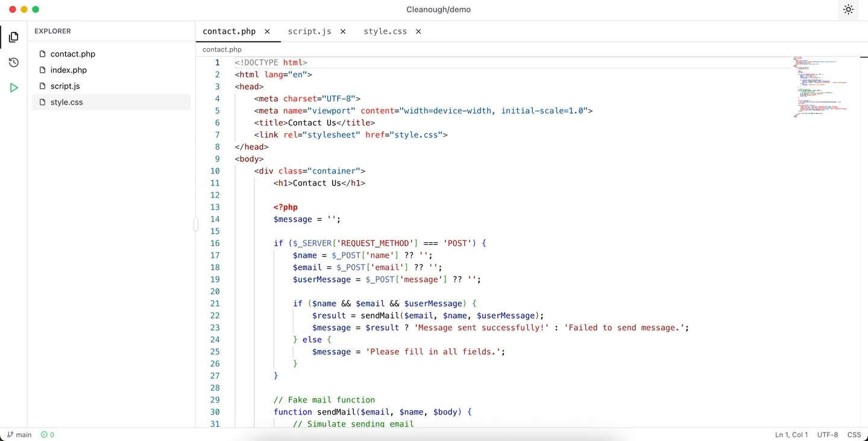This screenshot has width=868, height=441.
Task: Click the green run play icon
Action: coord(13,88)
